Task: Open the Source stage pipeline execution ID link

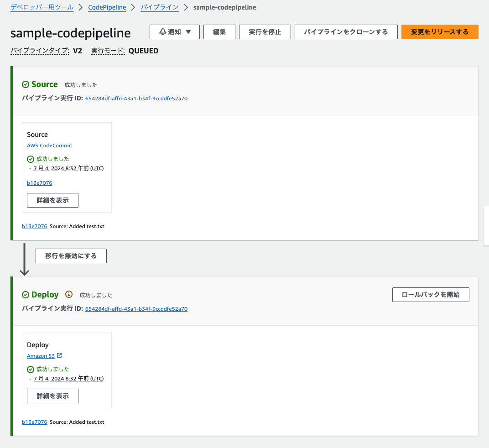Action: coord(136,99)
